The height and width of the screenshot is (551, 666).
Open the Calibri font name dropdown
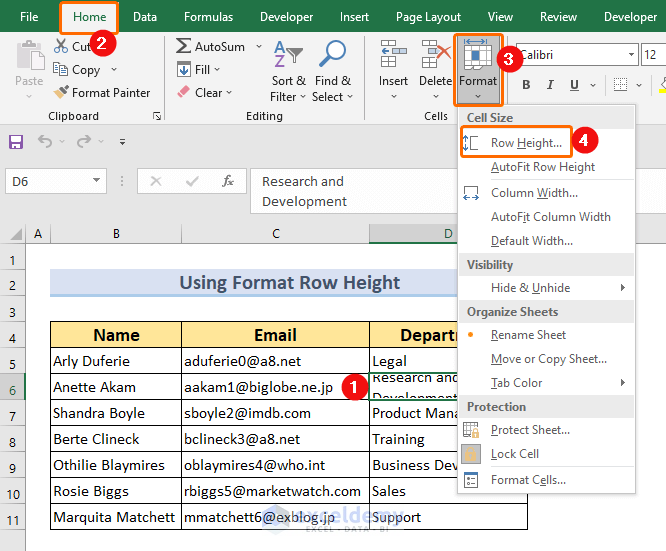(631, 55)
